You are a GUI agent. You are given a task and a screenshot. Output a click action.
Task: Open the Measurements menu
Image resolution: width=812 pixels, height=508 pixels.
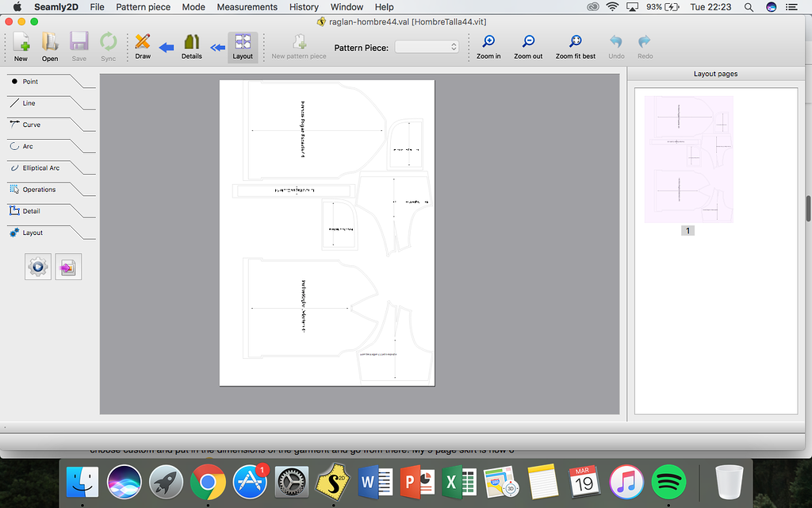(247, 6)
